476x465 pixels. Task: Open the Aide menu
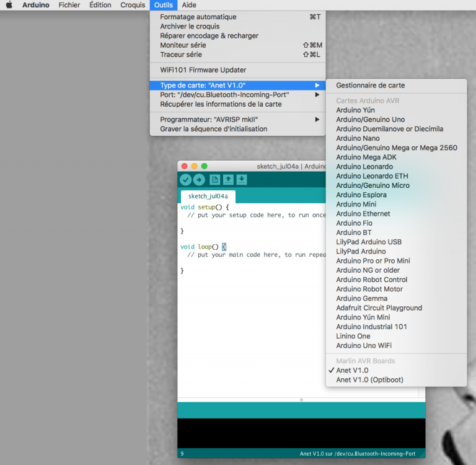click(189, 5)
